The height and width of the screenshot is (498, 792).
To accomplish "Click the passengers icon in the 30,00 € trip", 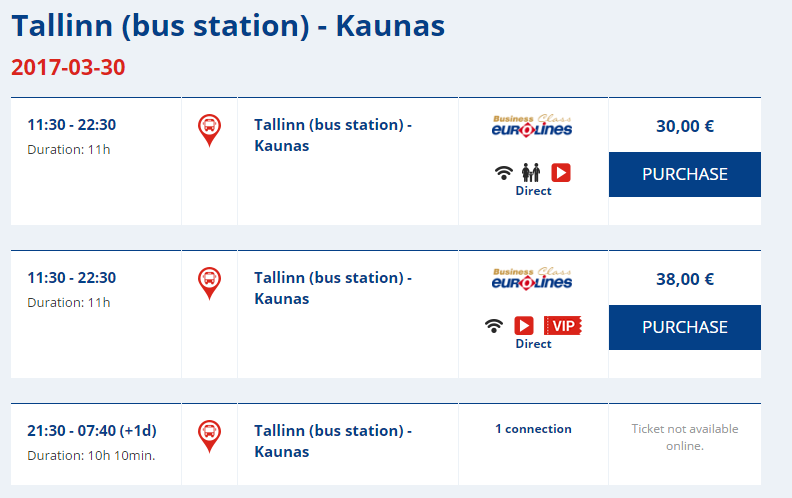I will [531, 173].
